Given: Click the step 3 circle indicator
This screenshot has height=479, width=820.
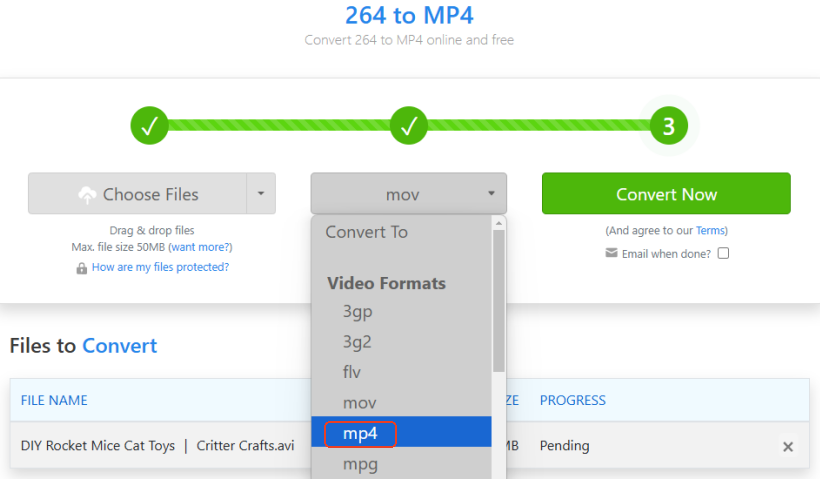Looking at the screenshot, I should 669,126.
